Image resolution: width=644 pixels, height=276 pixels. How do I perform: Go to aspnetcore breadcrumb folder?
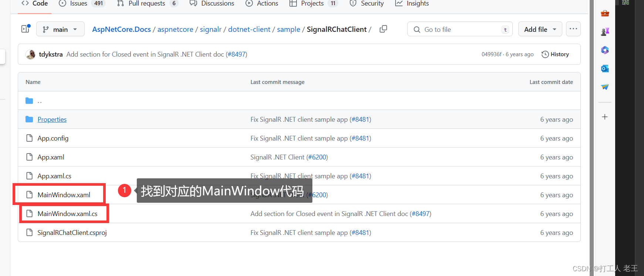pos(175,29)
